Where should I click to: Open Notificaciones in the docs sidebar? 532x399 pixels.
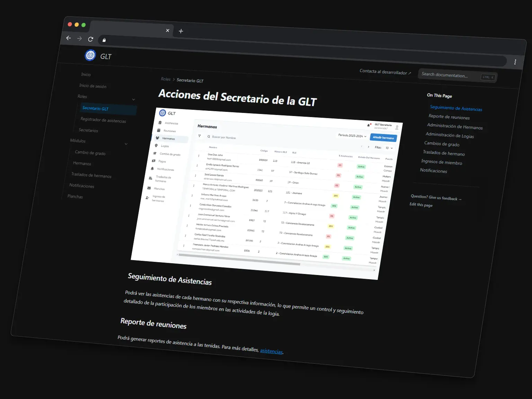click(82, 186)
